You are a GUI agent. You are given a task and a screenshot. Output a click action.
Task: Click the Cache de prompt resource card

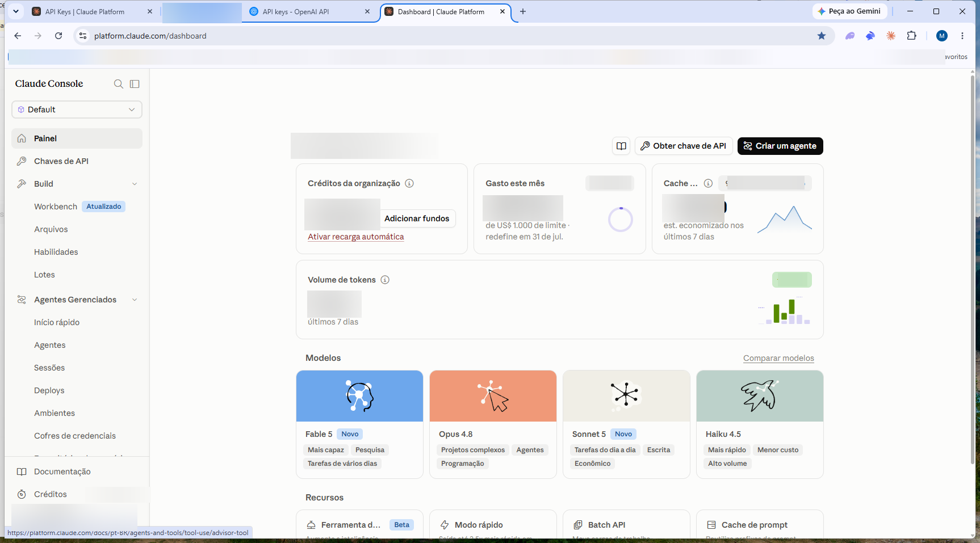pyautogui.click(x=760, y=524)
